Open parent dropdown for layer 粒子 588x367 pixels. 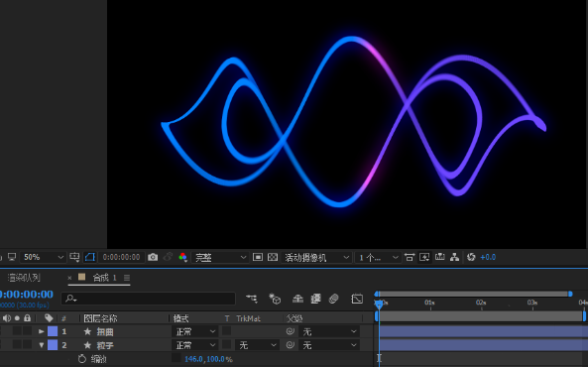tap(329, 345)
